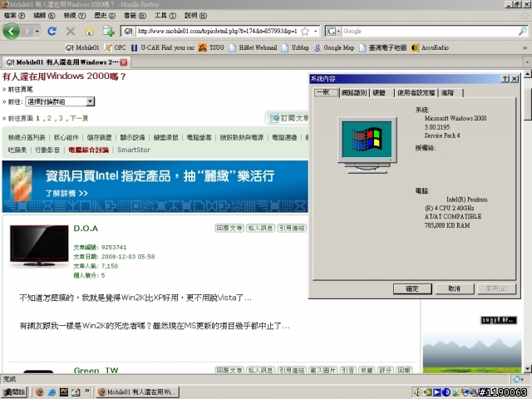This screenshot has height=399, width=532.
Task: Open the HiNet Webmail bookmark
Action: pyautogui.click(x=253, y=47)
